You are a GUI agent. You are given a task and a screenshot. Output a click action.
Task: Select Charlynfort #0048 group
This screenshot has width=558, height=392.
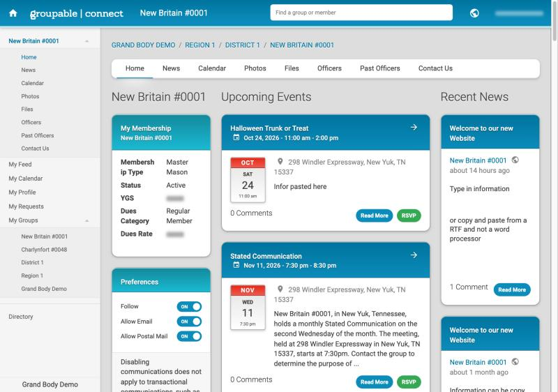point(44,250)
